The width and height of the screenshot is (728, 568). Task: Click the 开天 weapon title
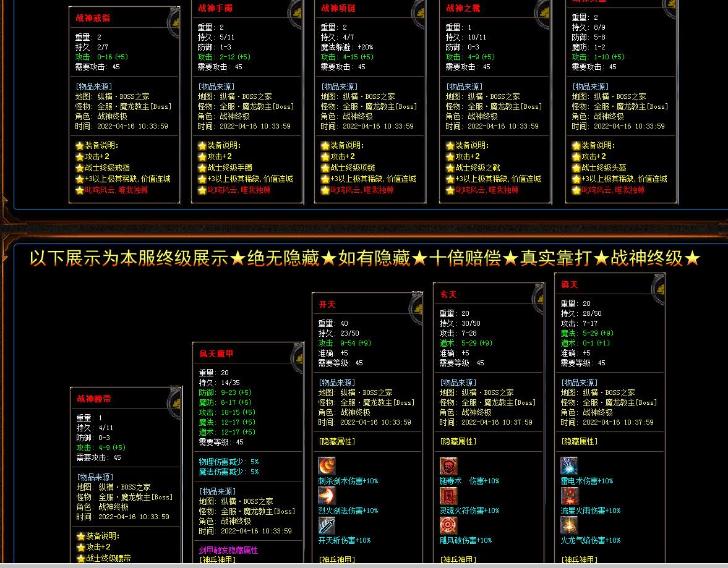tap(327, 305)
